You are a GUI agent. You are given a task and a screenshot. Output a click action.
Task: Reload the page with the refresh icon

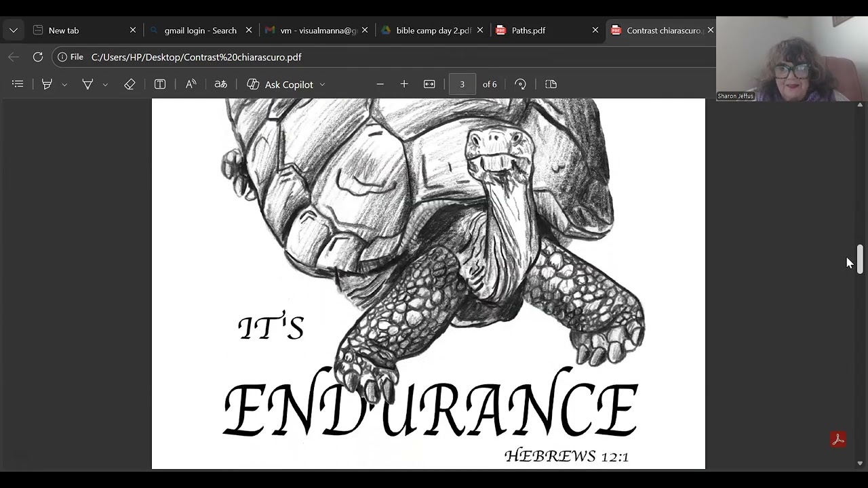coord(38,57)
